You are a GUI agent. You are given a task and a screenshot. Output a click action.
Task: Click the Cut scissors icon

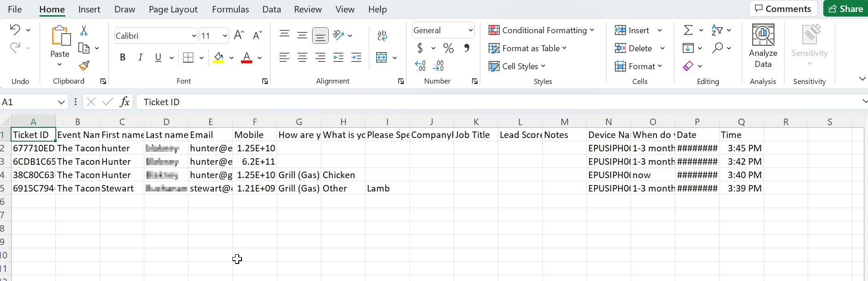pos(84,30)
